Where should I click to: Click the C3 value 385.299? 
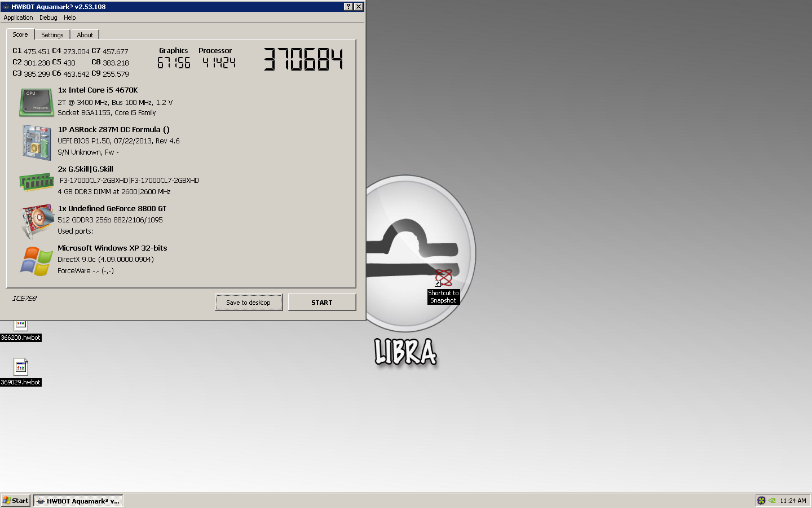coord(37,74)
